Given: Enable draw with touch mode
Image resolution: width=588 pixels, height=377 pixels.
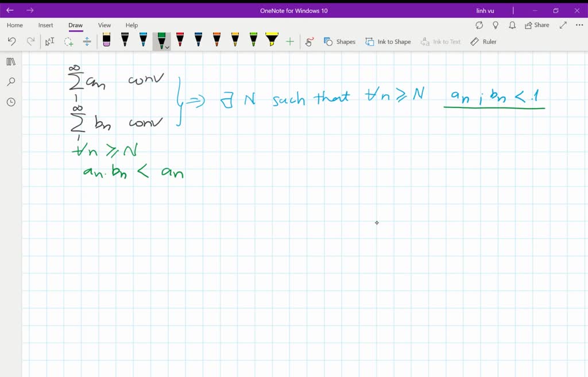Looking at the screenshot, I should 309,41.
